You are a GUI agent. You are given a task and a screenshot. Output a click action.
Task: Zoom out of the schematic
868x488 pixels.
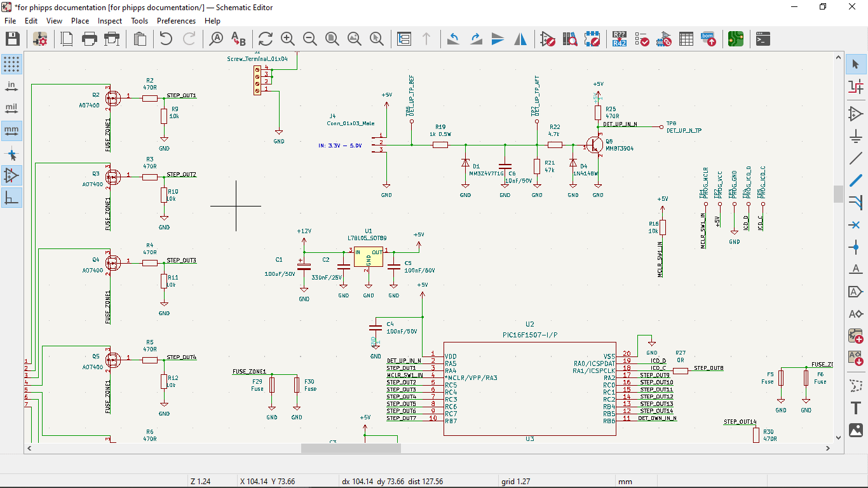click(x=309, y=39)
